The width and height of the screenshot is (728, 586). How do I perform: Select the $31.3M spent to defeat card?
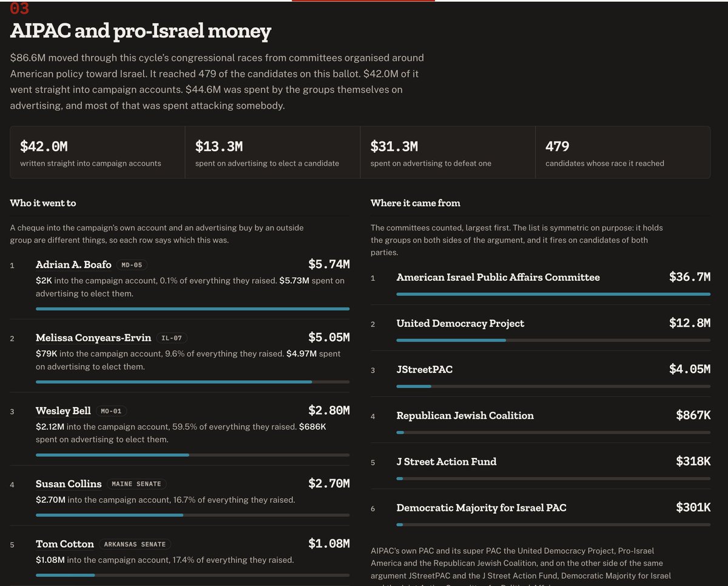[x=448, y=152]
